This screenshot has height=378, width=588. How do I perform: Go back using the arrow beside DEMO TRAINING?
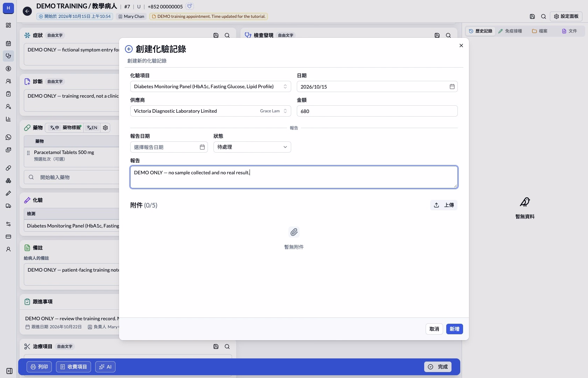coord(27,11)
